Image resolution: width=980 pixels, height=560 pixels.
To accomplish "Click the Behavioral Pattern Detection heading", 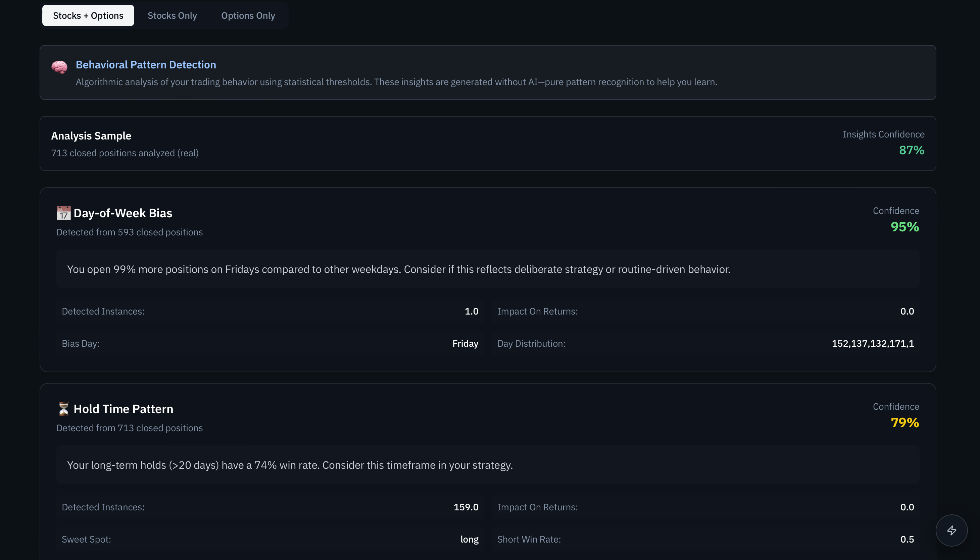I will [146, 65].
